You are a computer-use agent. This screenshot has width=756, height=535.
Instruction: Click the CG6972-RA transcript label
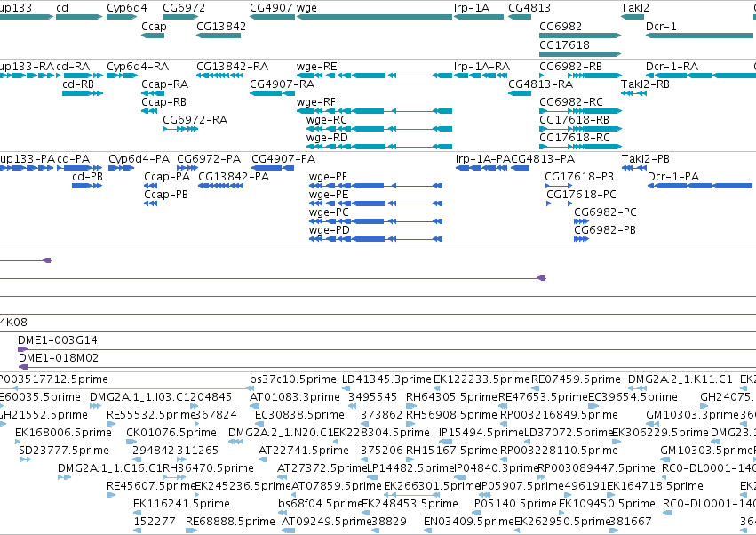195,120
